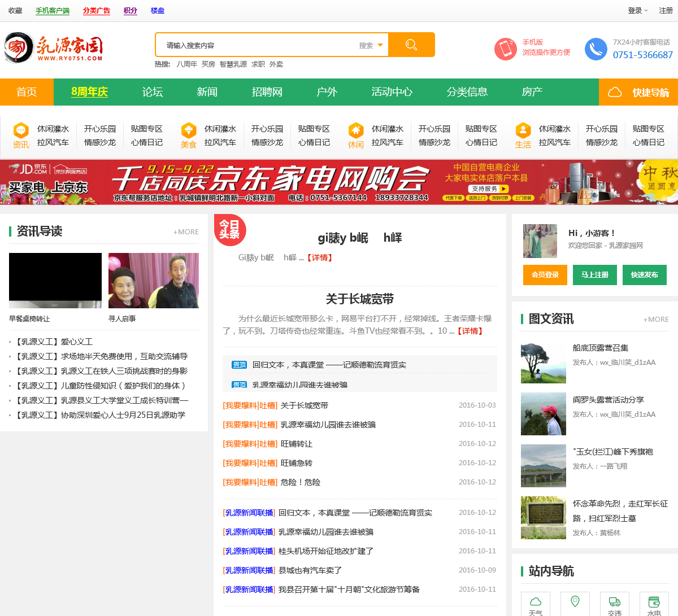Image resolution: width=678 pixels, height=616 pixels.
Task: Open 危险！危险 post
Action: pos(301,482)
